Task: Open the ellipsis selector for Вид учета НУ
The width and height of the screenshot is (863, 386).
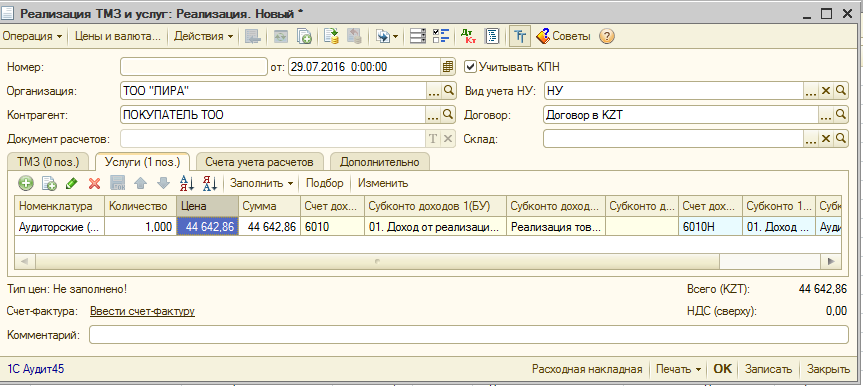Action: click(x=811, y=91)
